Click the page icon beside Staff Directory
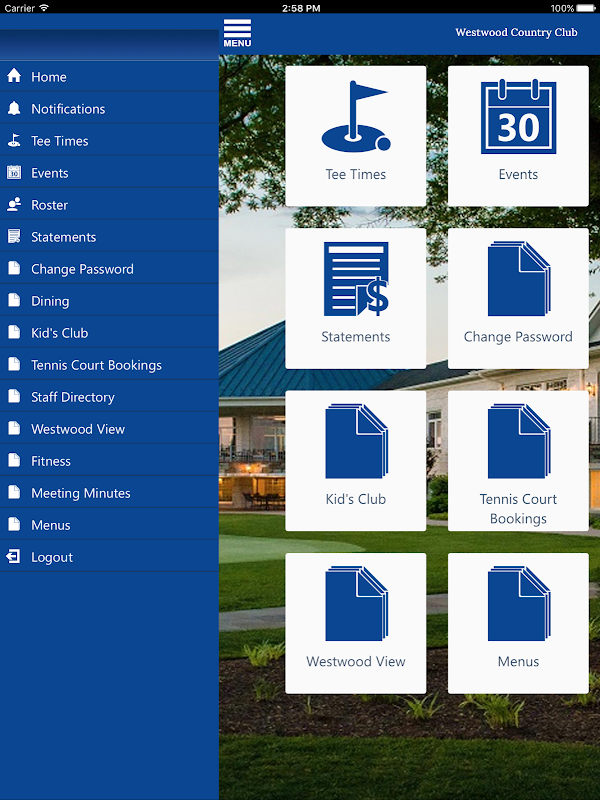600x800 pixels. [x=14, y=396]
